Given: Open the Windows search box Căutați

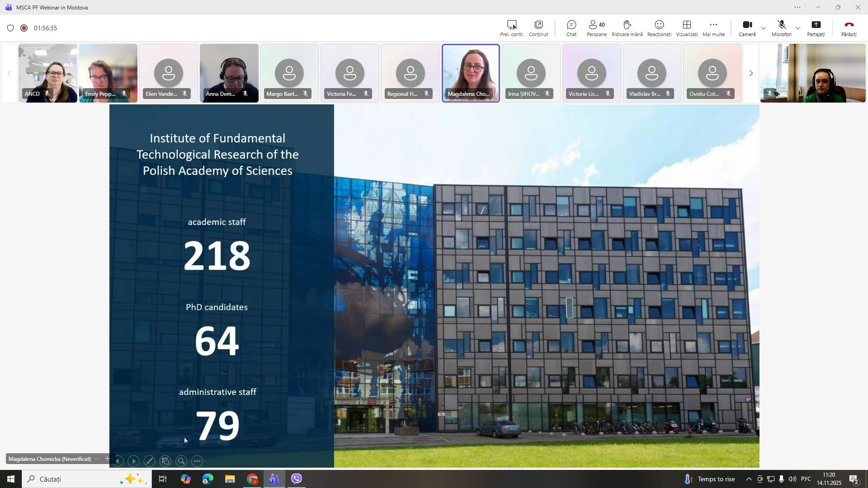Looking at the screenshot, I should (x=87, y=479).
